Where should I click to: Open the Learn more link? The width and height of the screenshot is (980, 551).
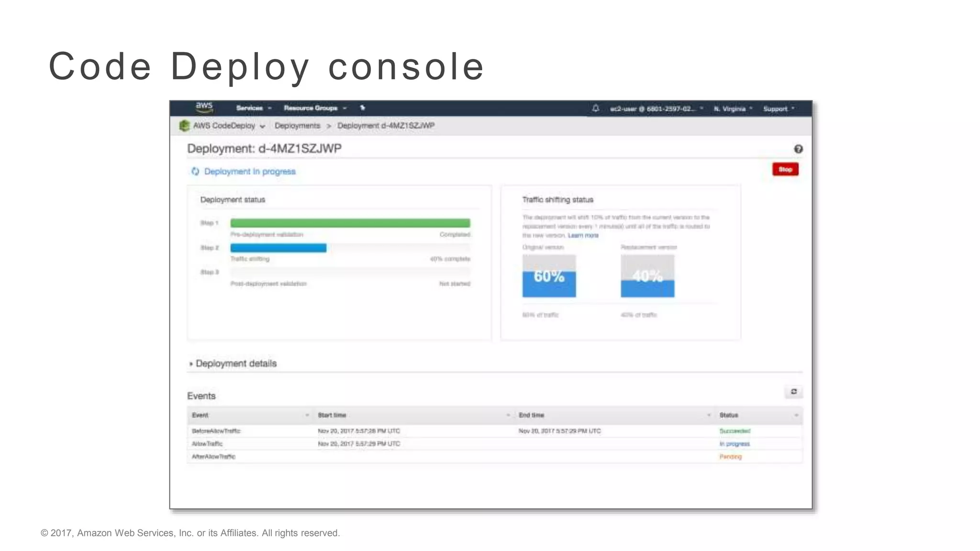coord(583,235)
